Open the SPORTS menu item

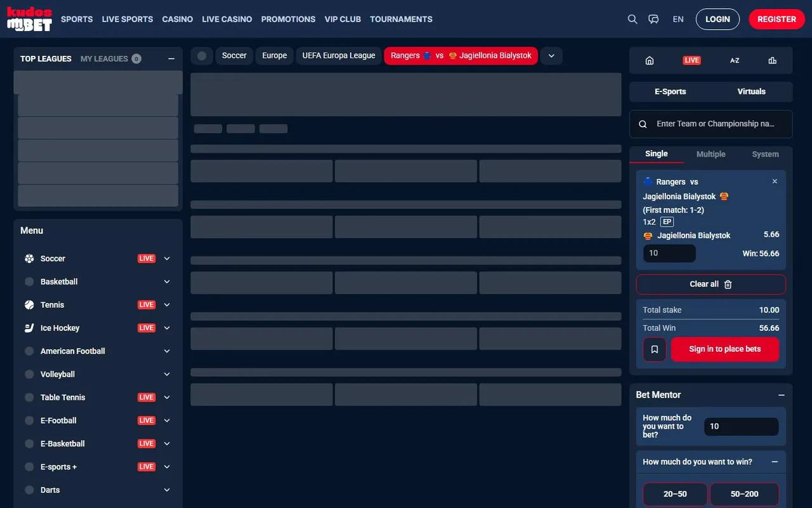(77, 19)
